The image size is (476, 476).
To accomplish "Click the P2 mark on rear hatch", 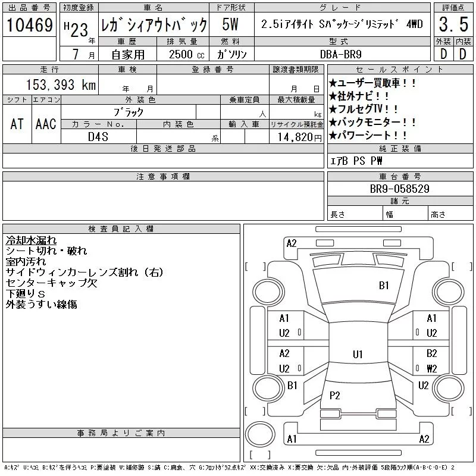I will tap(335, 395).
